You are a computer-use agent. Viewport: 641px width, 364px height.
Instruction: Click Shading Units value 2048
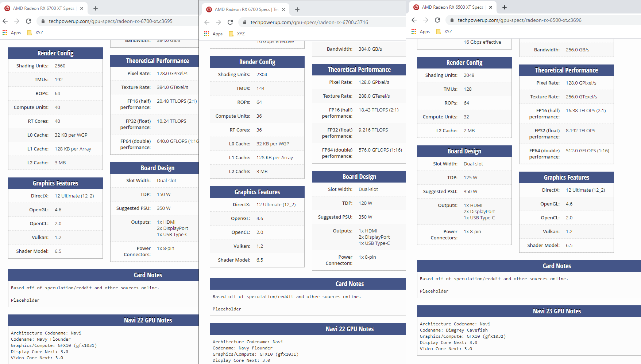point(469,75)
